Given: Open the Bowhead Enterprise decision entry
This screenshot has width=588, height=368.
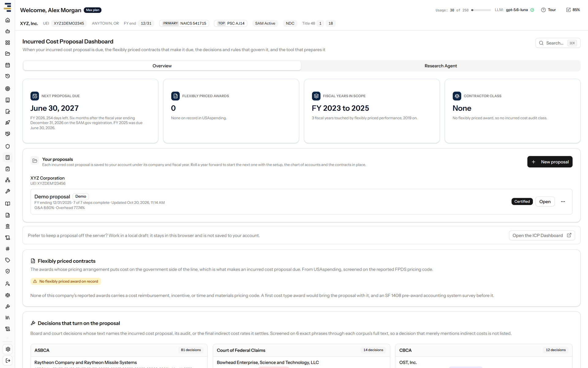Looking at the screenshot, I should click(x=268, y=362).
